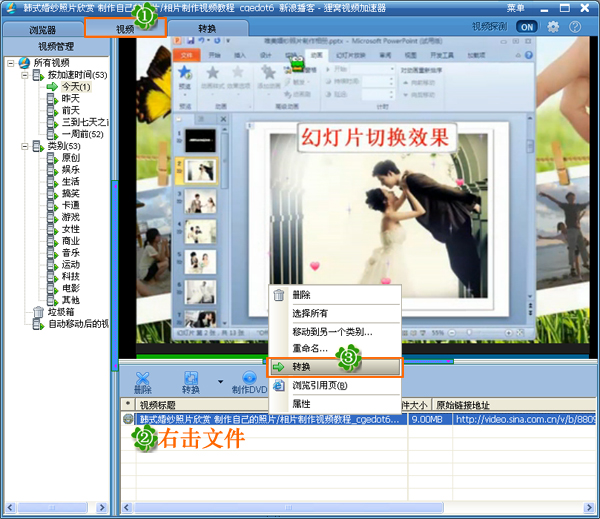Screen dimensions: 600x519
Task: Select 前天 in the video tree
Action: tap(70, 110)
